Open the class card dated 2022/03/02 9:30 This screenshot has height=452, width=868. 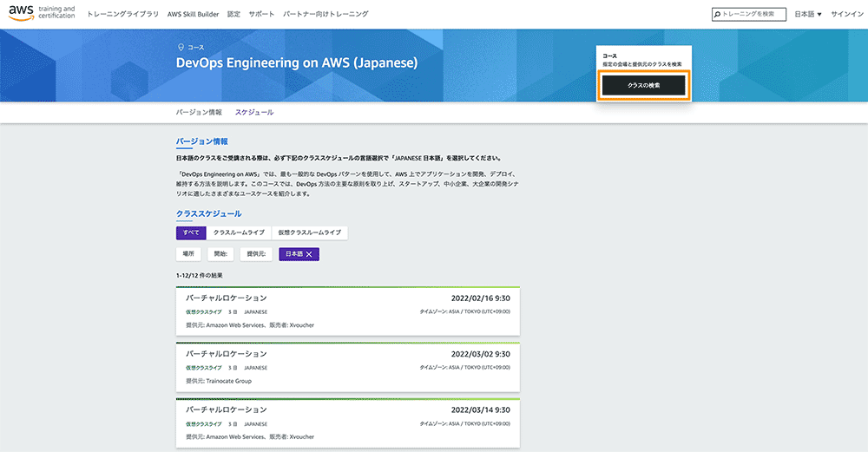(x=348, y=367)
